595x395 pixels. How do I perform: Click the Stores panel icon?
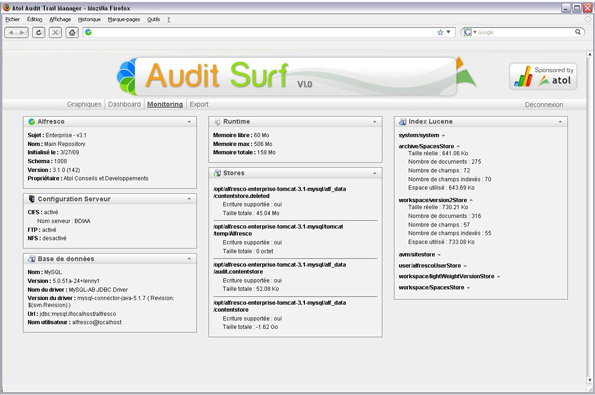(217, 173)
